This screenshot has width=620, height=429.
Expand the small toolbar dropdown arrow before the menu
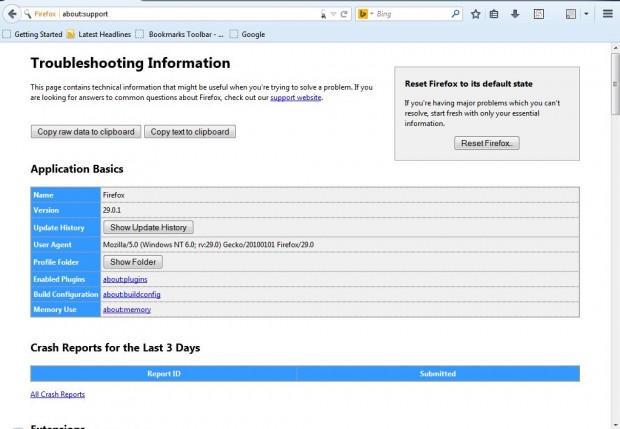586,14
